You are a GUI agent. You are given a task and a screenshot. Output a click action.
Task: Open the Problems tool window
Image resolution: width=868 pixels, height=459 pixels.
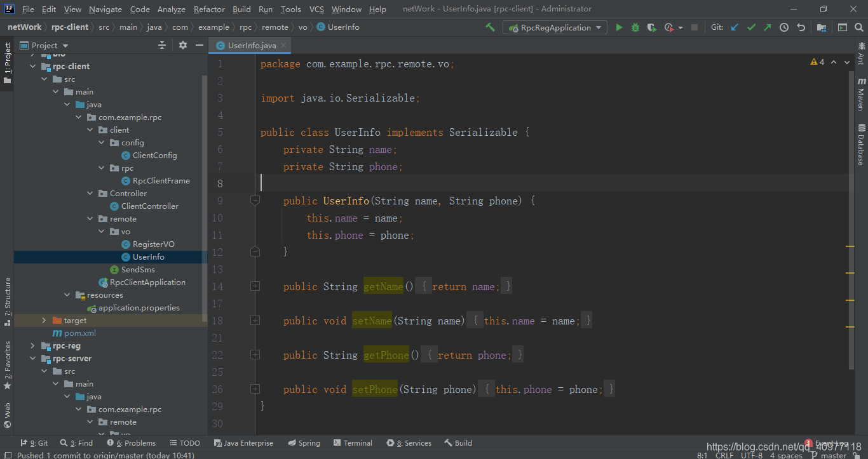132,443
